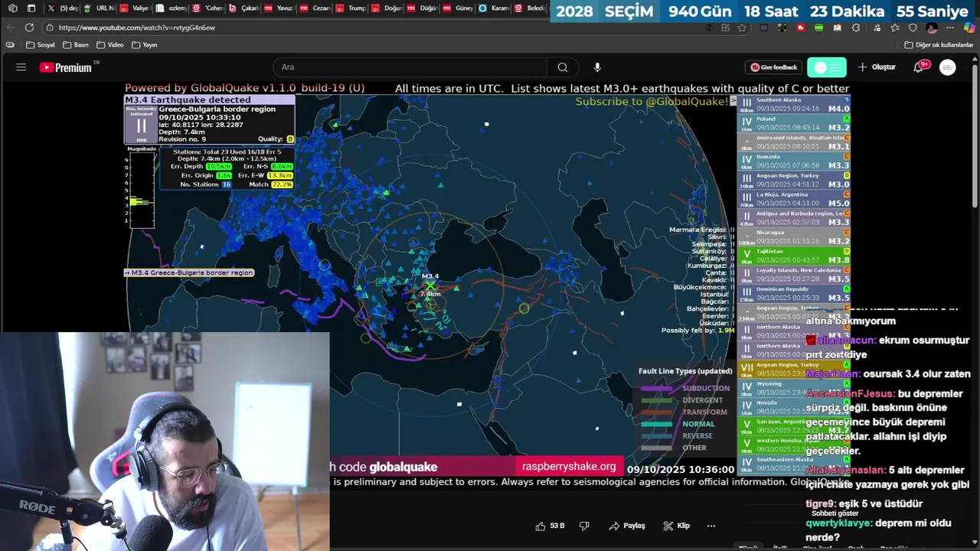The width and height of the screenshot is (980, 551).
Task: Click the Nicaragua M3.2 earthquake entry
Action: point(794,236)
